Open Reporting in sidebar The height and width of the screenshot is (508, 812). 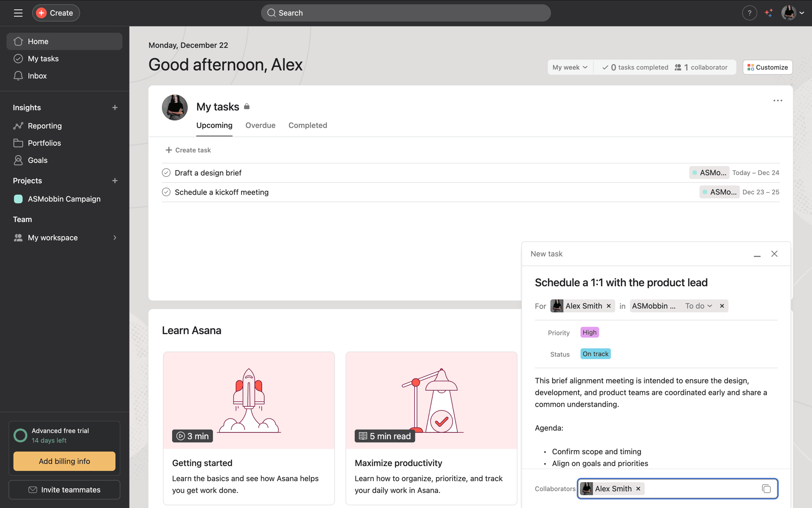64,126
